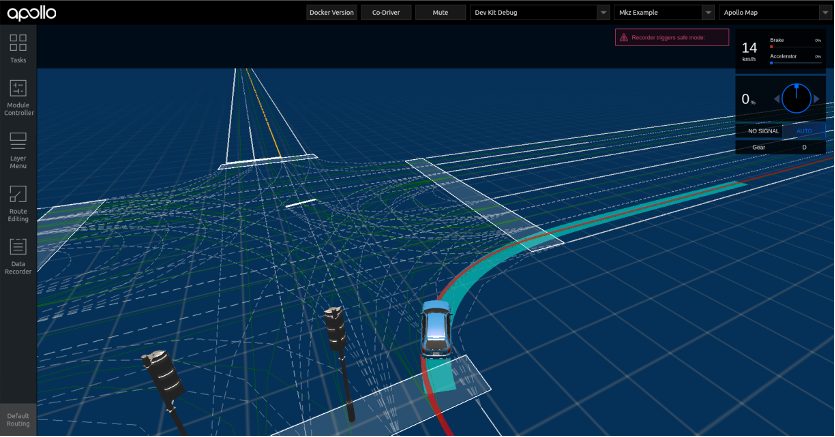Open the Data Recorder panel
Screen dimensions: 835x437
[x=18, y=256]
